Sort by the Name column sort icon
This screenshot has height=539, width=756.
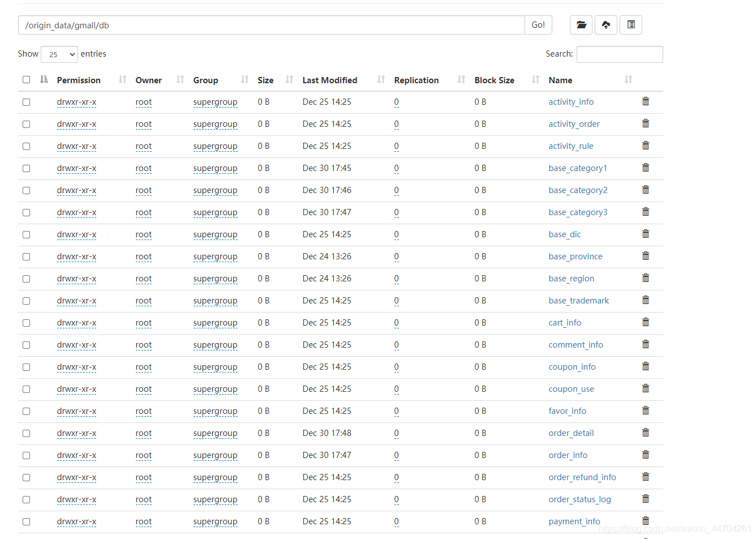click(628, 80)
